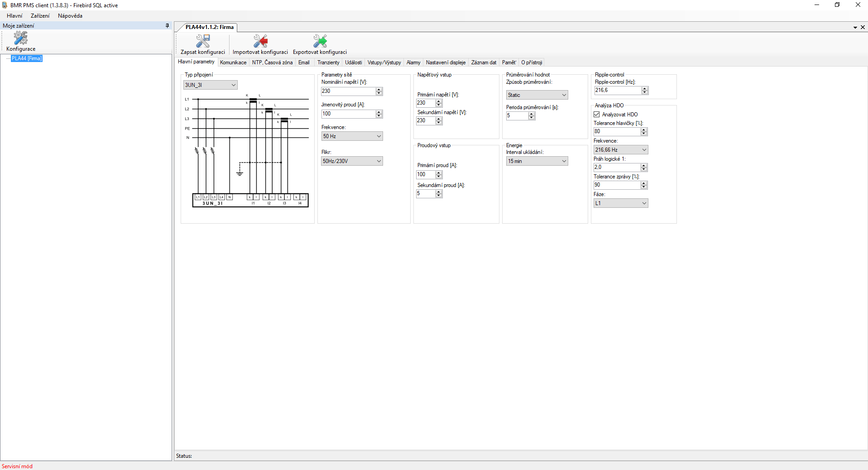Screen dimensions: 868x470
Task: Open the Frekvence 50 Hz dropdown
Action: 352,136
